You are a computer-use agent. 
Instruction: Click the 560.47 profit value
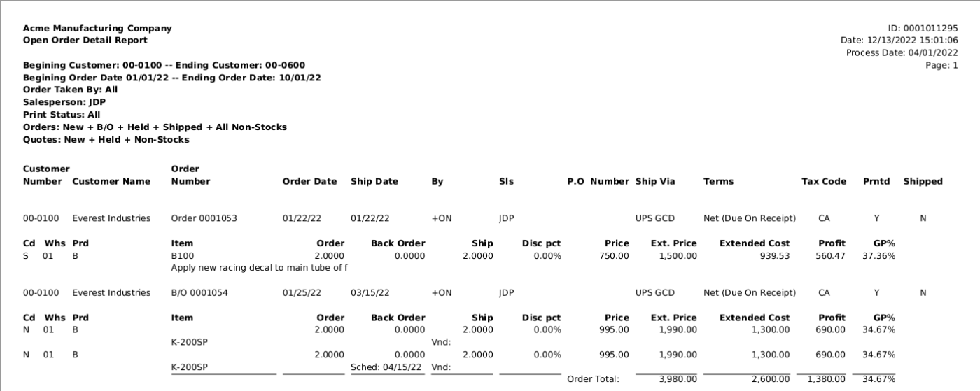pos(830,256)
